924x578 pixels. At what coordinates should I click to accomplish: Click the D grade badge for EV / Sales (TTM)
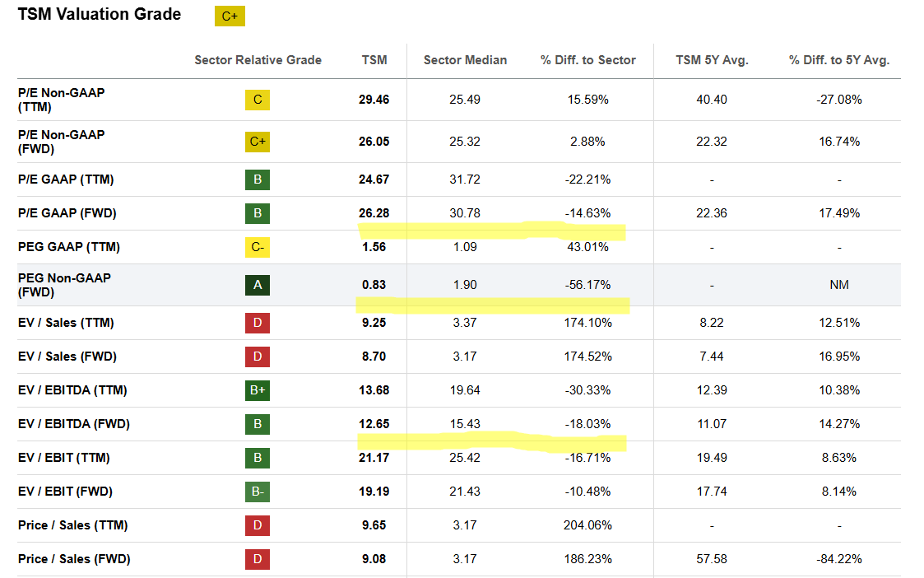coord(258,323)
